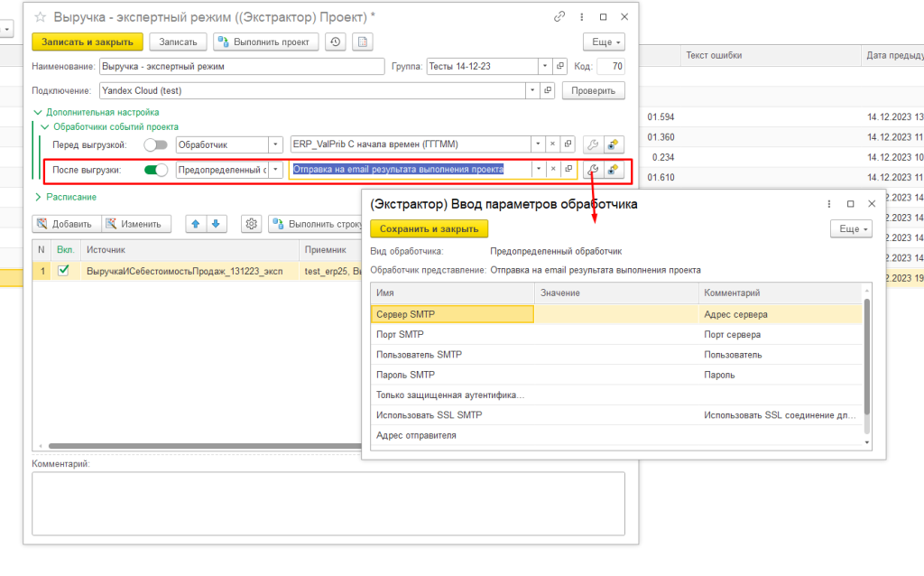Open the 'Группа' dropdown list
This screenshot has width=924, height=576.
(544, 66)
